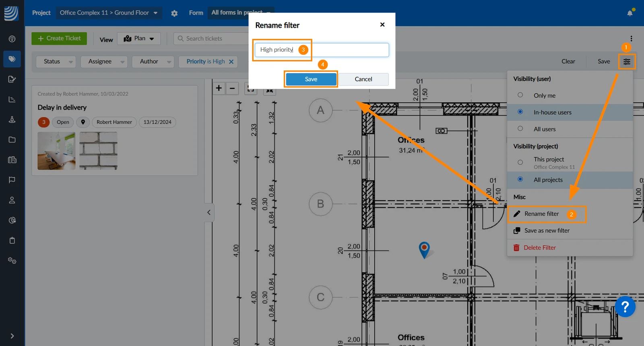The image size is (644, 346).
Task: Open the Author filter dropdown
Action: (153, 62)
